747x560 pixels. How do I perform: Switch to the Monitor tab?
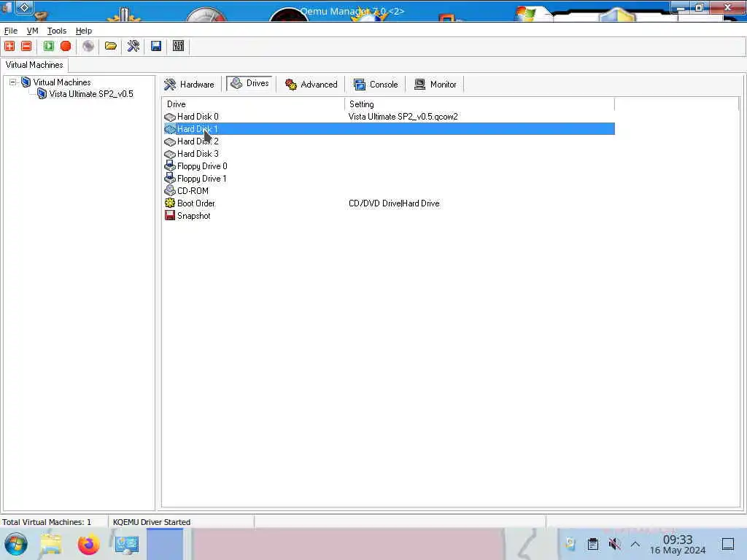pyautogui.click(x=436, y=85)
